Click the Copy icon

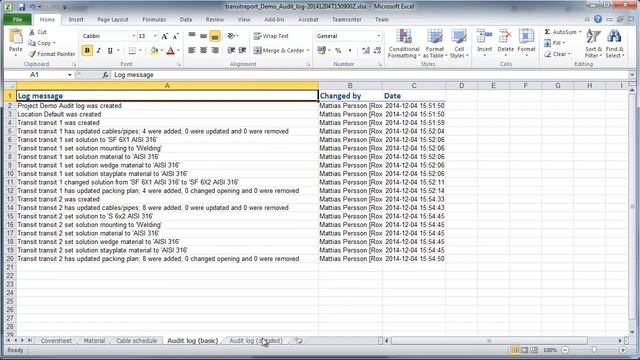(x=32, y=43)
